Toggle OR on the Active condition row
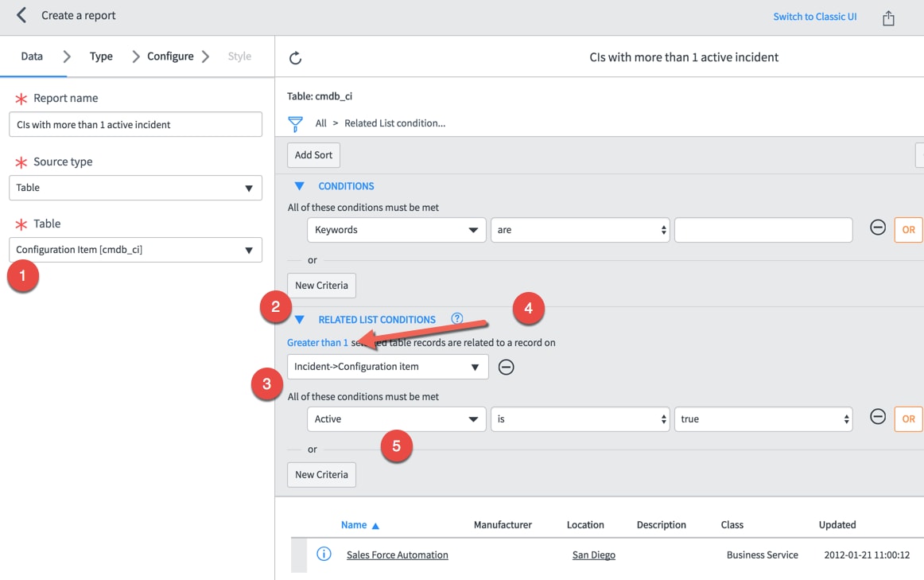Image resolution: width=924 pixels, height=580 pixels. click(908, 418)
